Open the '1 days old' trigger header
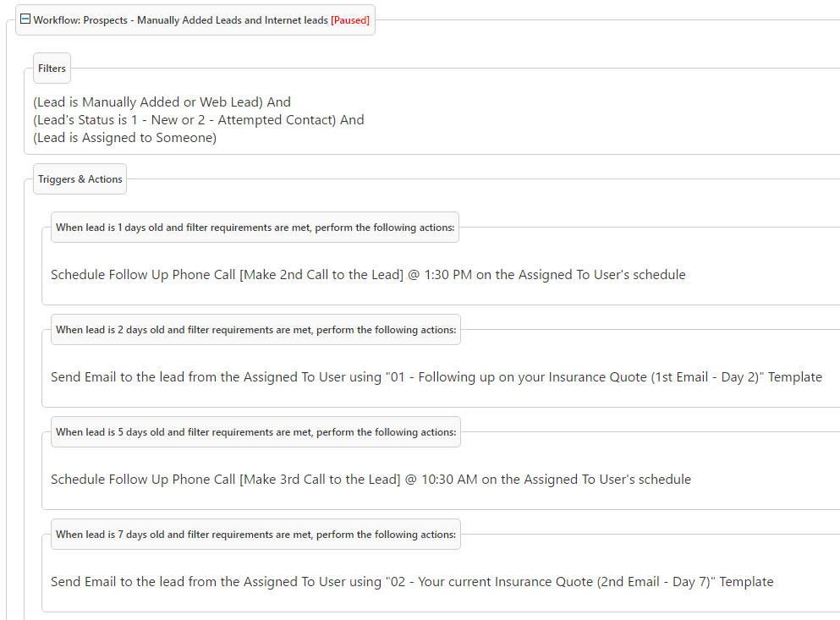 (255, 228)
